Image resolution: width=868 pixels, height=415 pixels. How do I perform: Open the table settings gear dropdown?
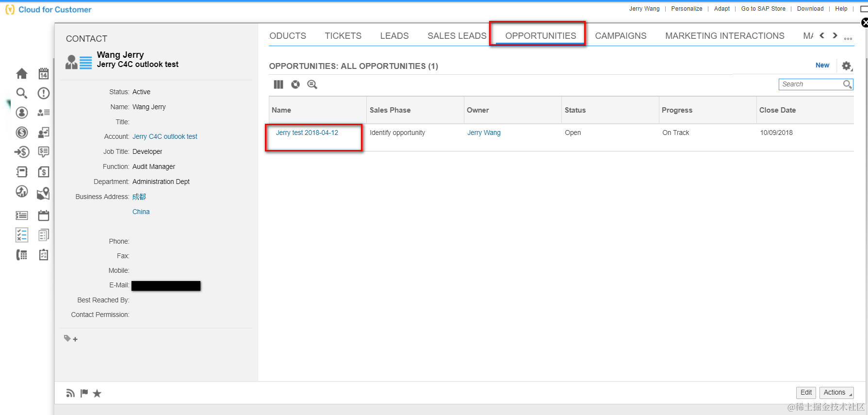847,66
